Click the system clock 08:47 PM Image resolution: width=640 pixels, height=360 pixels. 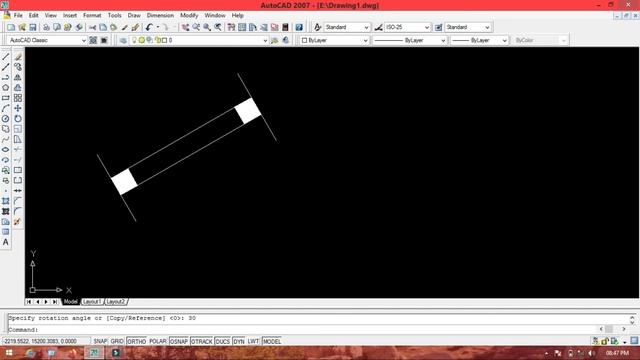click(617, 353)
